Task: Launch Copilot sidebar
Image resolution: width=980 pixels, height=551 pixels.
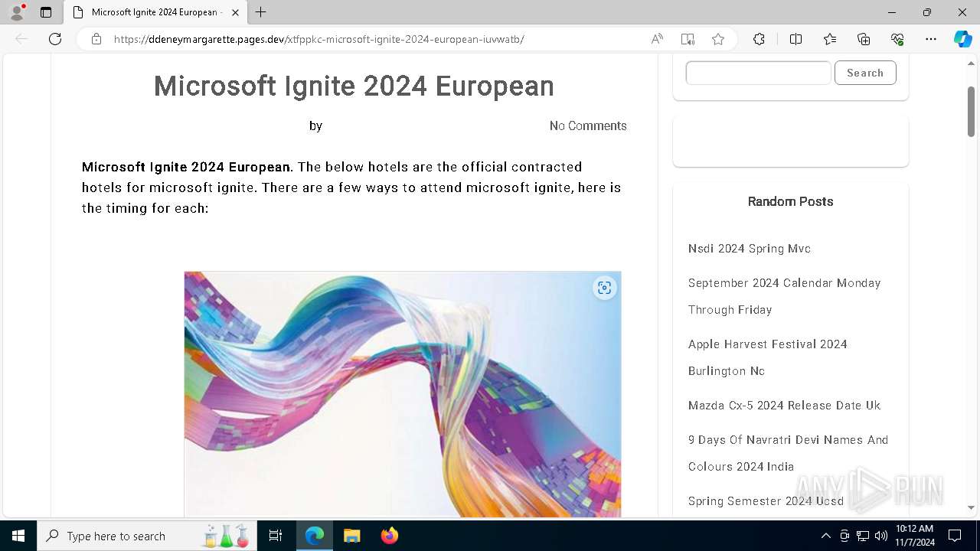Action: [963, 39]
